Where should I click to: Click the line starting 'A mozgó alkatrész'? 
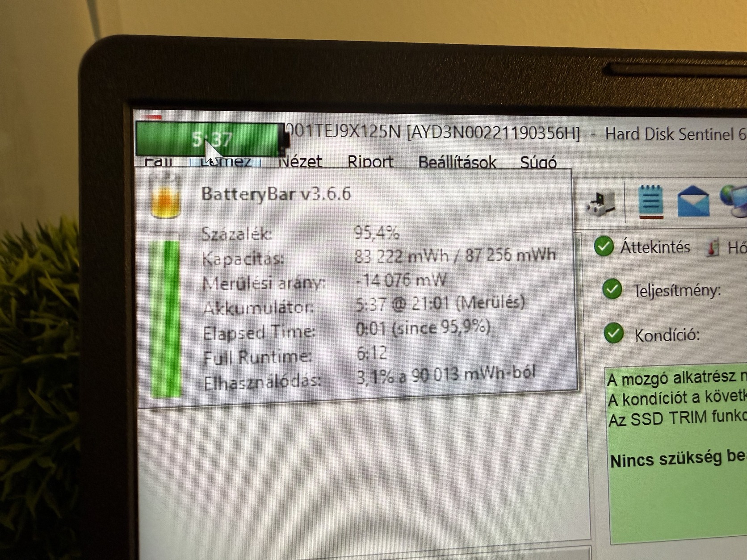pos(676,378)
